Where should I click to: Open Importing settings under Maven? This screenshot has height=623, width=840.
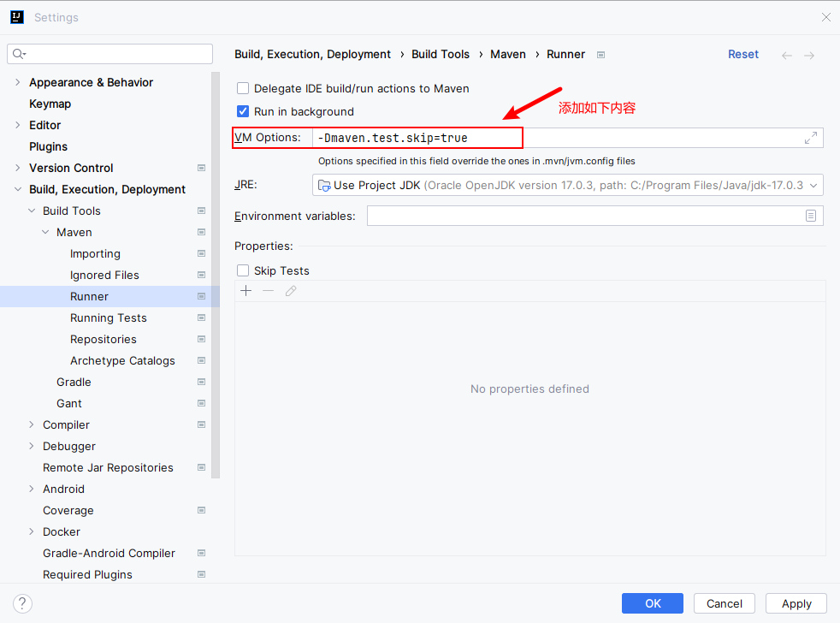tap(95, 254)
